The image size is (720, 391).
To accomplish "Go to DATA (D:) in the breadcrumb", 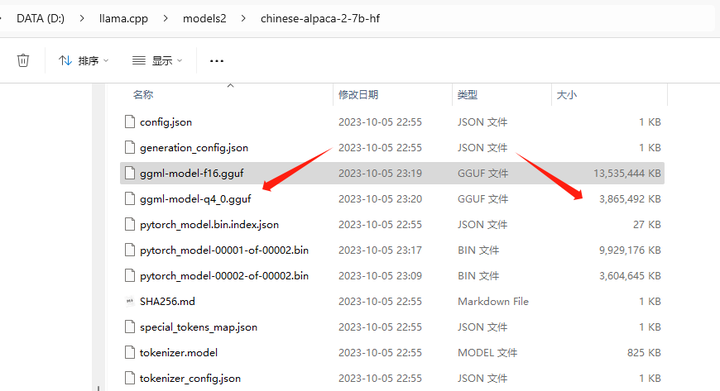I will coord(40,18).
